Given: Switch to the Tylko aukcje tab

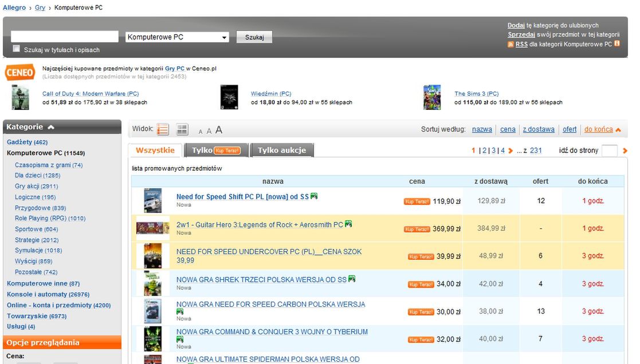Looking at the screenshot, I should click(x=282, y=150).
